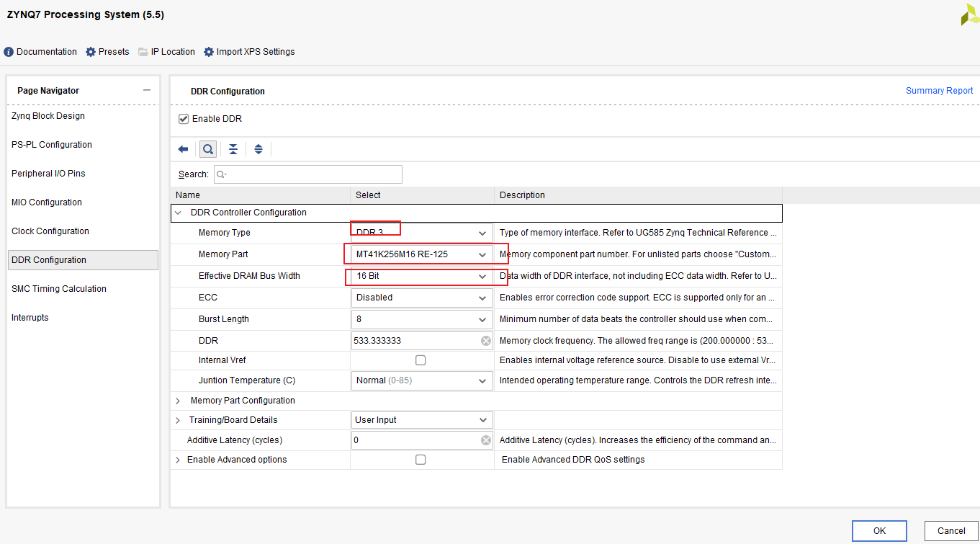Expand Training/Board Details section
Viewport: 980px width, 544px height.
pos(178,420)
